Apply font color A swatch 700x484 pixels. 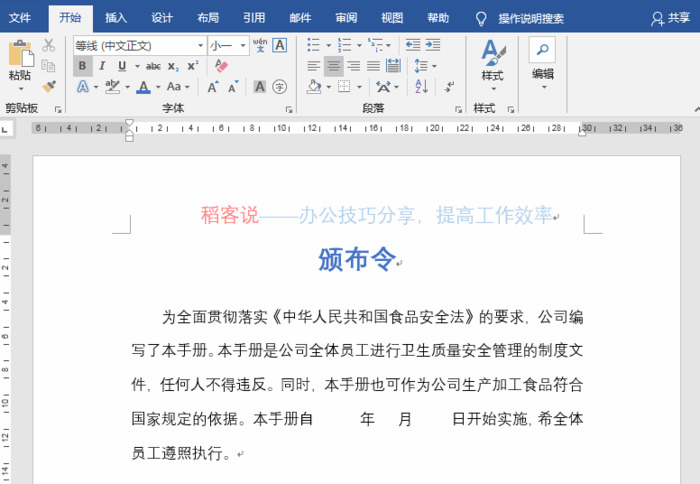(x=143, y=87)
